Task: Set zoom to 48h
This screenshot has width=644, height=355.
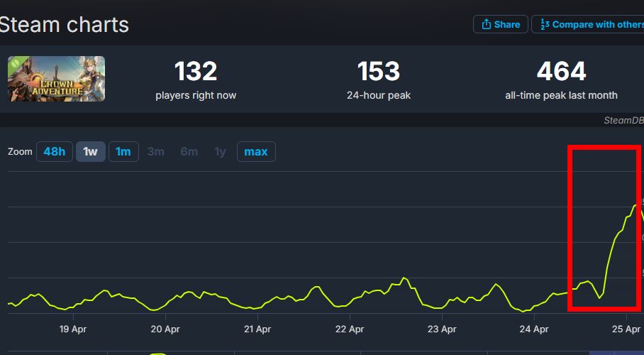Action: pyautogui.click(x=55, y=151)
